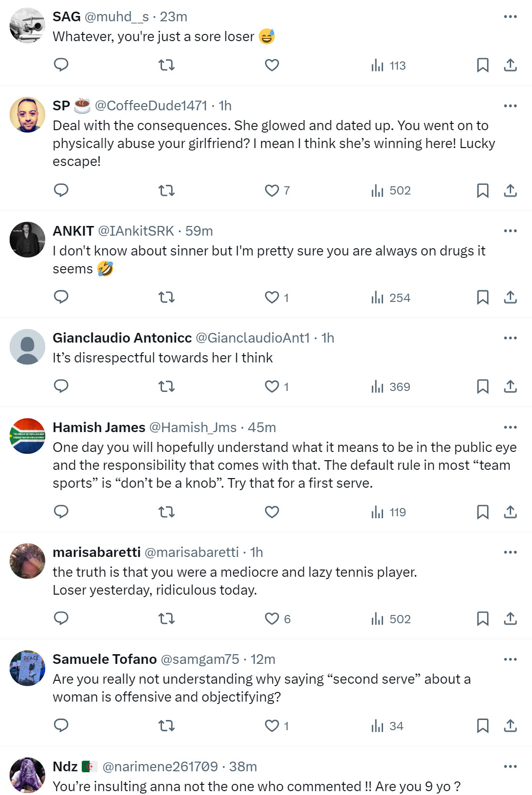Screen dimensions: 532x795
Task: Like ANKIT's reply about drugs
Action: 272,298
